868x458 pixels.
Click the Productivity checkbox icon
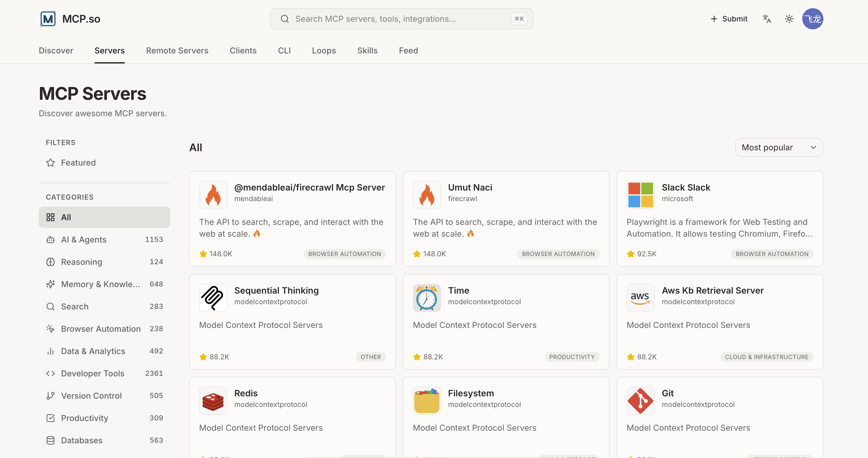[x=51, y=418]
